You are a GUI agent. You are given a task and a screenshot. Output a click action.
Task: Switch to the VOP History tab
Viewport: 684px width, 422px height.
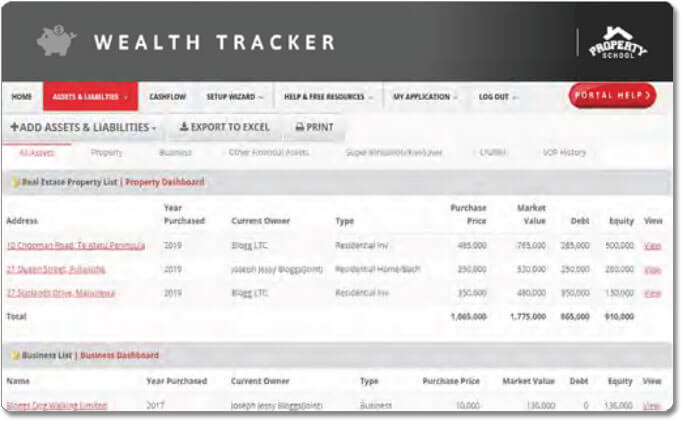[x=564, y=152]
